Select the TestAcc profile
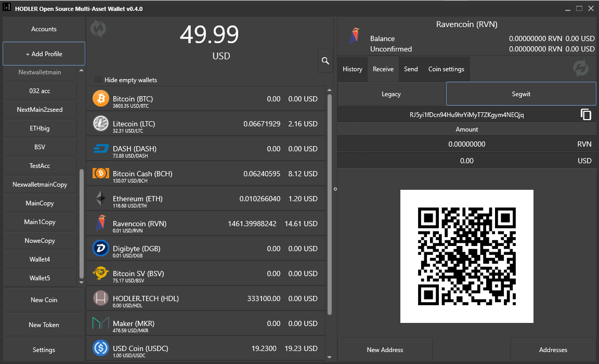Image resolution: width=599 pixels, height=364 pixels. coord(40,166)
